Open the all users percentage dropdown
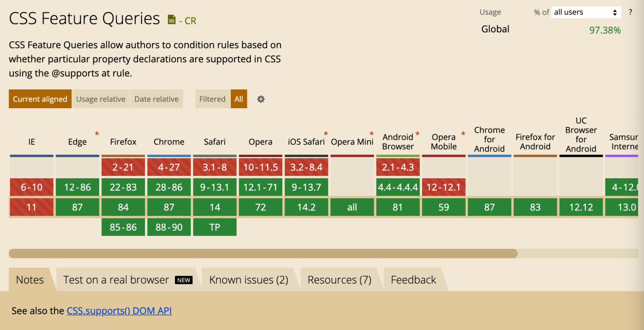This screenshot has height=330, width=644. (586, 12)
